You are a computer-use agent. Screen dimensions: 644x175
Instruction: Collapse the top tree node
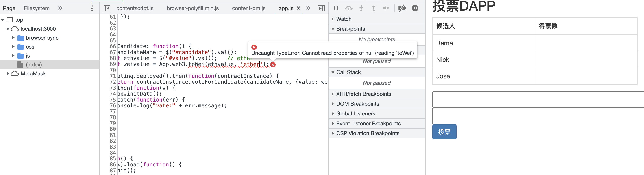pos(2,20)
